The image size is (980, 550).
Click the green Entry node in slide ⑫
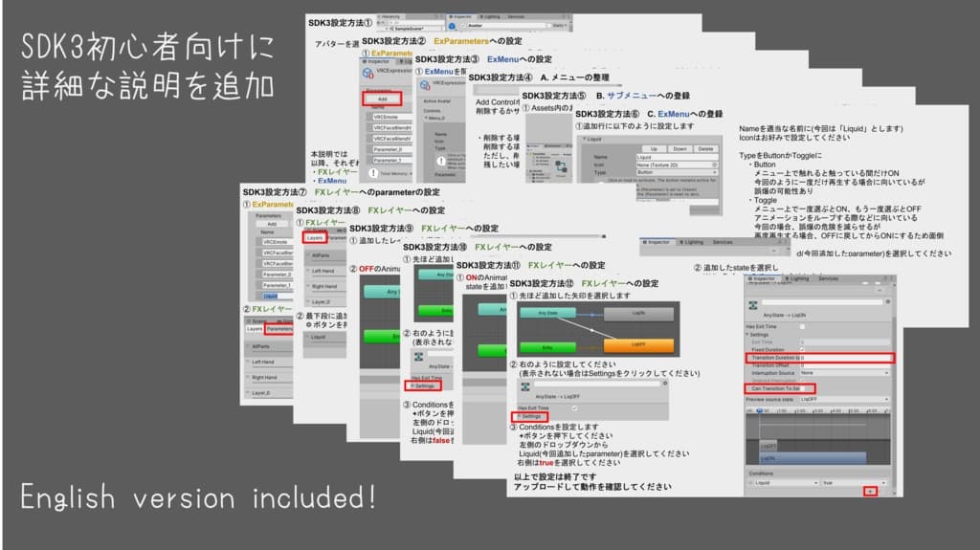547,346
